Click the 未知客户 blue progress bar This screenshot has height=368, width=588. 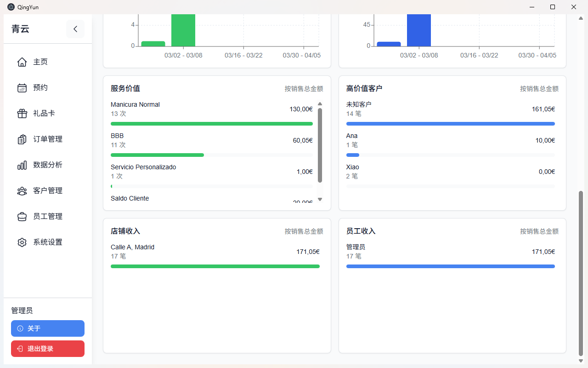(x=451, y=124)
